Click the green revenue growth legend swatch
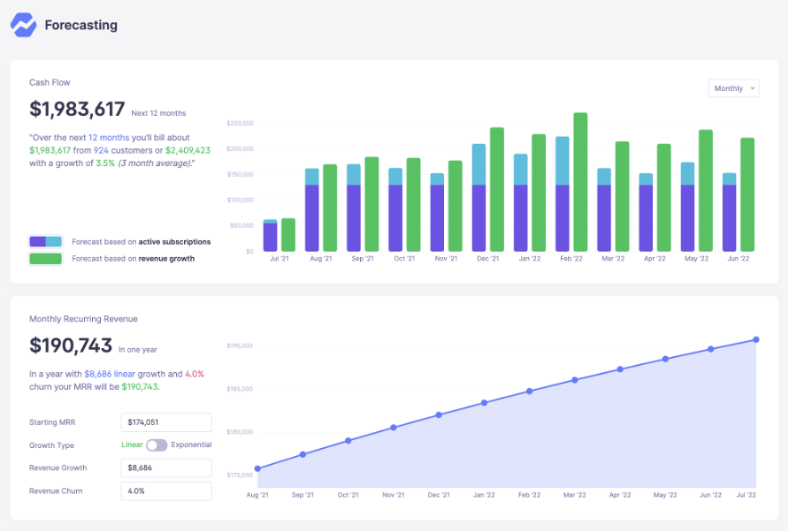 click(x=45, y=259)
